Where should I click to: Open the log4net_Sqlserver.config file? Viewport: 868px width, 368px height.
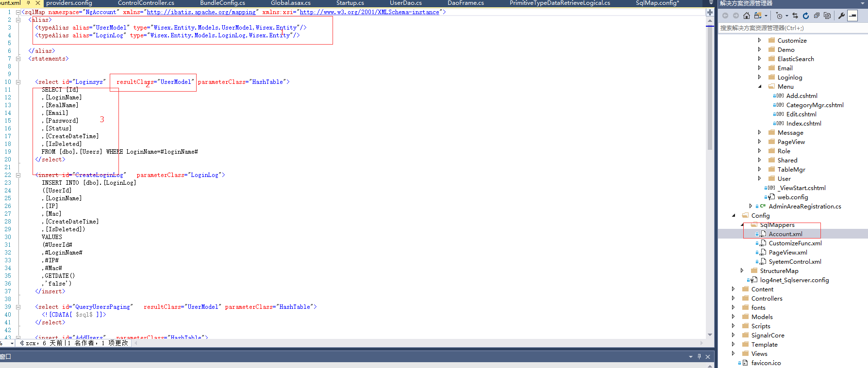[794, 280]
